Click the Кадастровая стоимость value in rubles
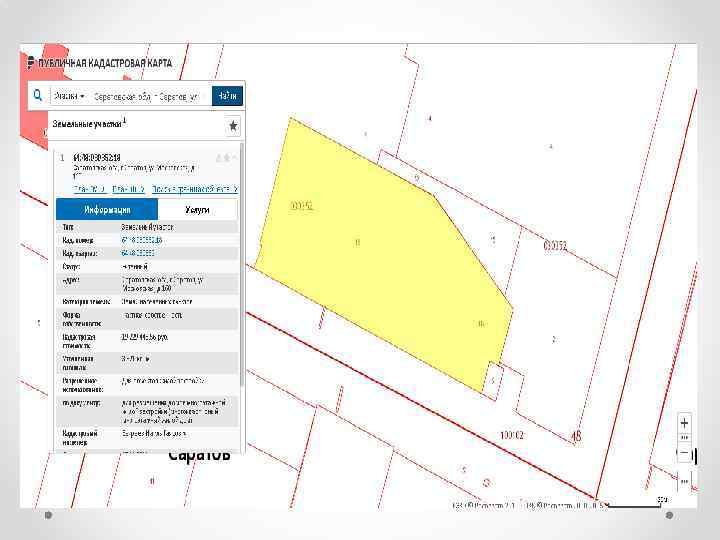 click(x=144, y=337)
